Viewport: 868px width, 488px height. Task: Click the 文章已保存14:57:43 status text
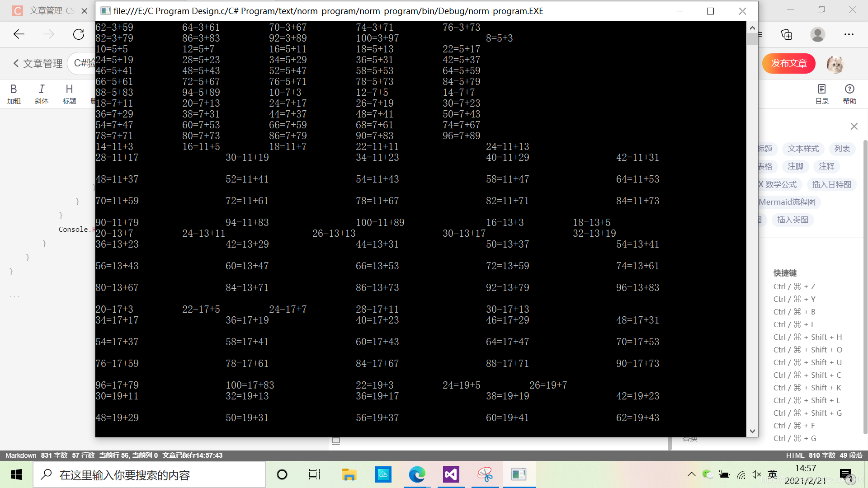[193, 455]
